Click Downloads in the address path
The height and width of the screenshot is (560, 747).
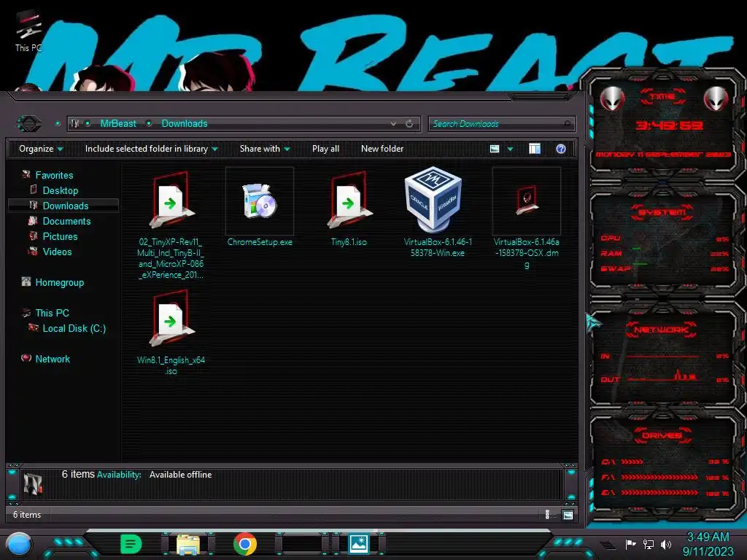[185, 124]
